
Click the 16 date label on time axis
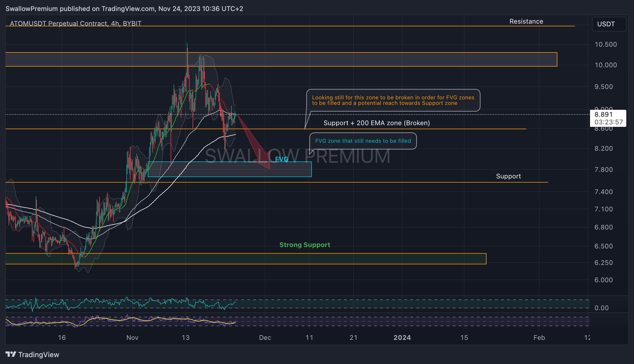click(x=62, y=338)
